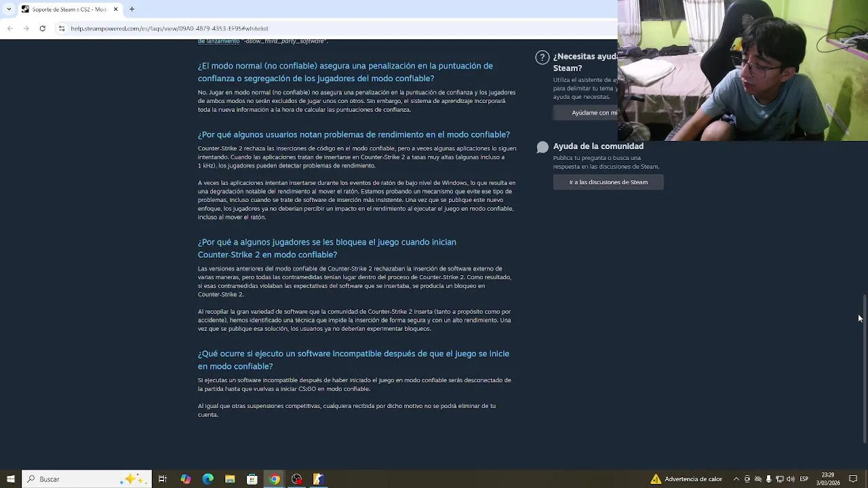Viewport: 868px width, 488px height.
Task: Click paragraph starting 'Counter-Strike 2 rechaza las inserciones'
Action: pos(357,157)
